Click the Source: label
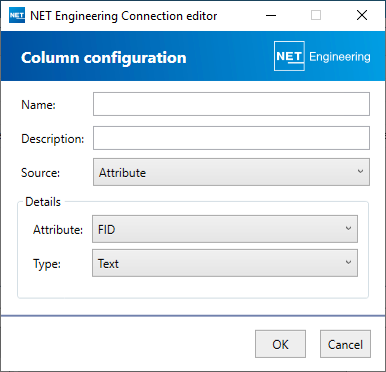Image resolution: width=386 pixels, height=372 pixels. pyautogui.click(x=41, y=173)
